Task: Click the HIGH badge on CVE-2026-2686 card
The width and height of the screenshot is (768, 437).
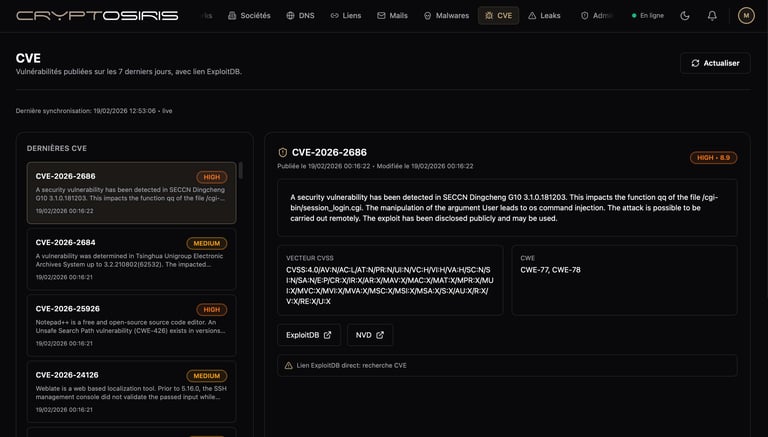Action: [212, 177]
